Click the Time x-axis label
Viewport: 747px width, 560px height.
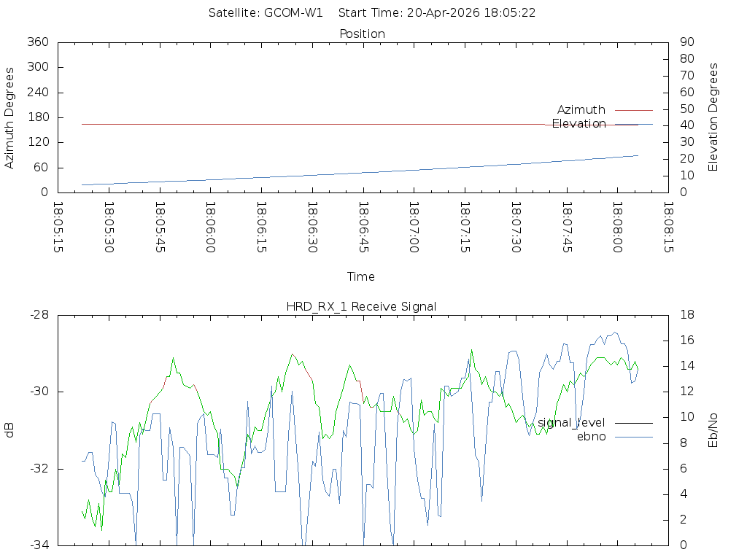click(361, 276)
